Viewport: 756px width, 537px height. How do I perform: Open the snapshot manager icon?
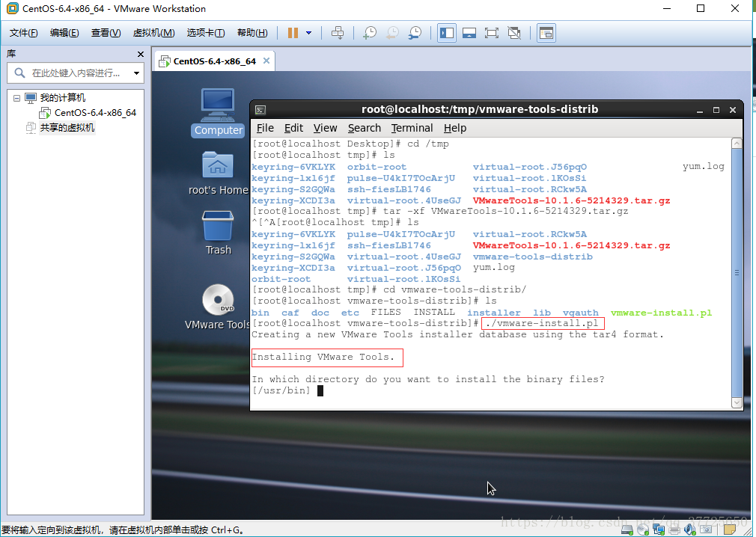point(415,33)
